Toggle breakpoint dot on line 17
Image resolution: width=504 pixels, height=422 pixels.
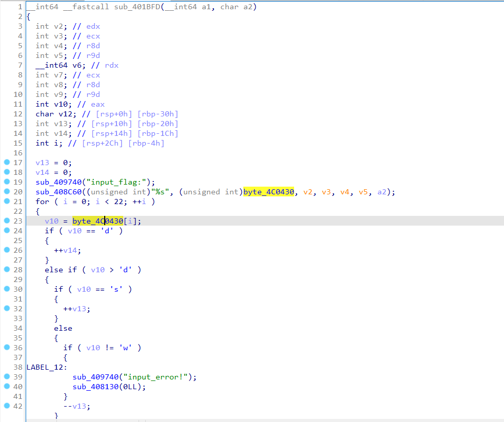[7, 163]
